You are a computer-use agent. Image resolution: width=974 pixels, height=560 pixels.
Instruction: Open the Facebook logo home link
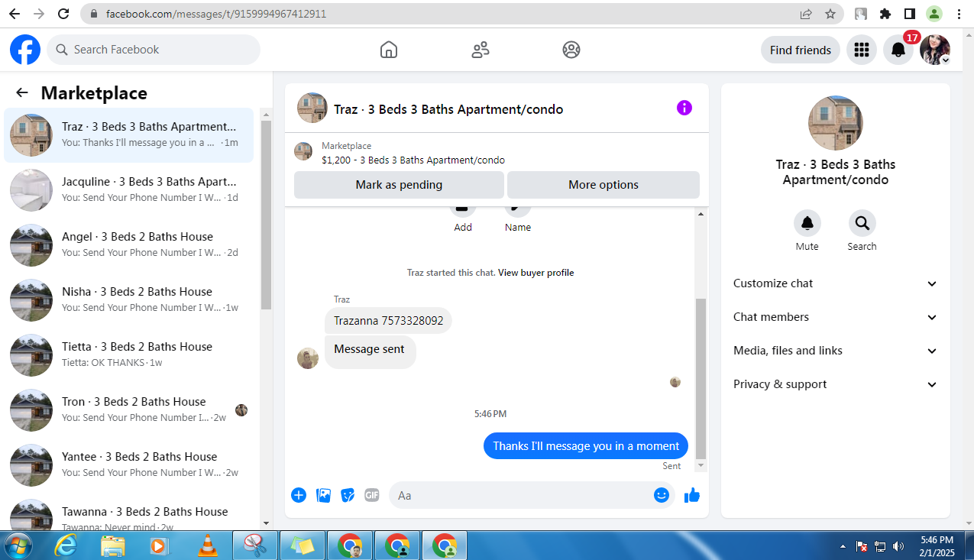point(25,50)
